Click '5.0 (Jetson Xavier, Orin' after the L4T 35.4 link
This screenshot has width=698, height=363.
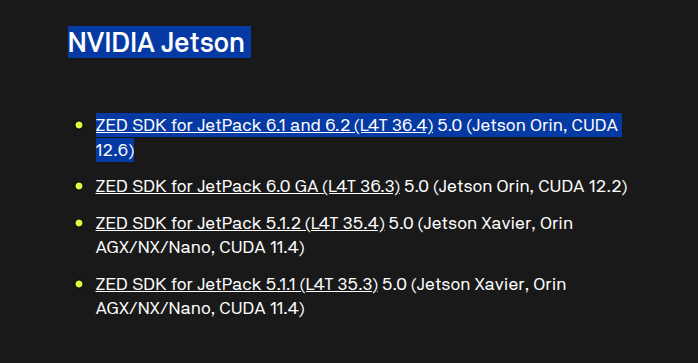tap(481, 224)
